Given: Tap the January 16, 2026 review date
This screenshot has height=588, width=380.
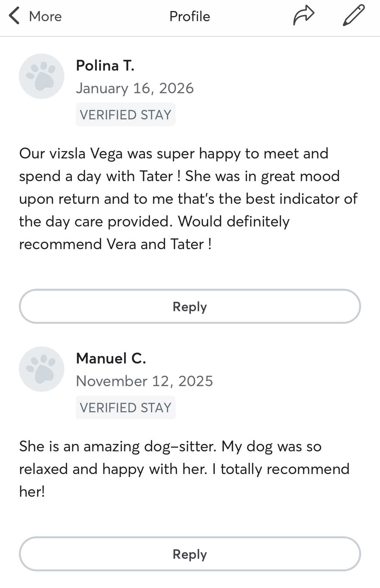Looking at the screenshot, I should (135, 88).
